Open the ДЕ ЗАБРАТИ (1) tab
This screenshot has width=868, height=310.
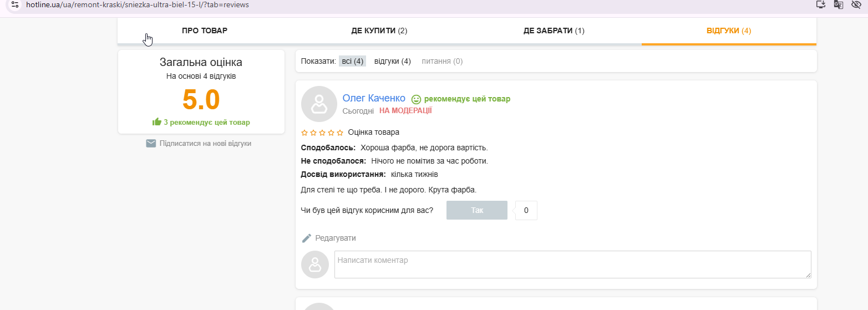[x=554, y=31]
